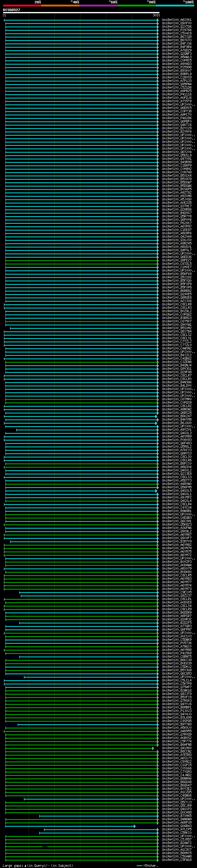Click the AV388527 query name

point(11,10)
